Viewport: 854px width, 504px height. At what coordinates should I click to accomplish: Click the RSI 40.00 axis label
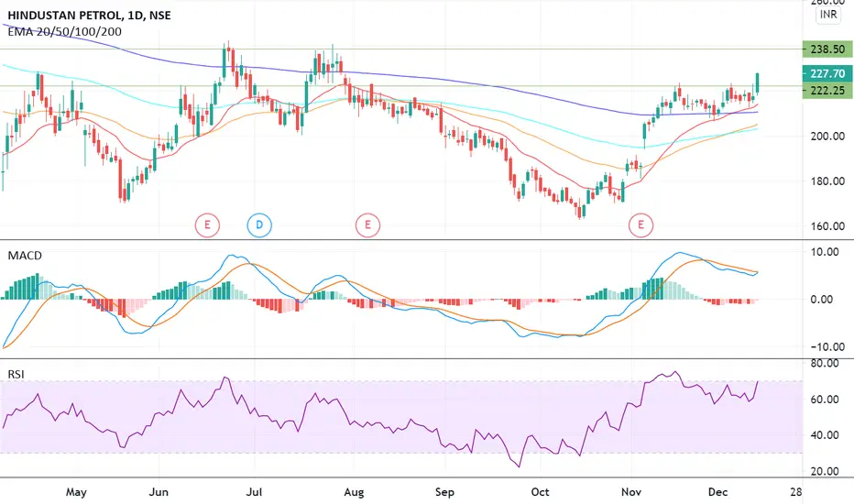point(825,434)
